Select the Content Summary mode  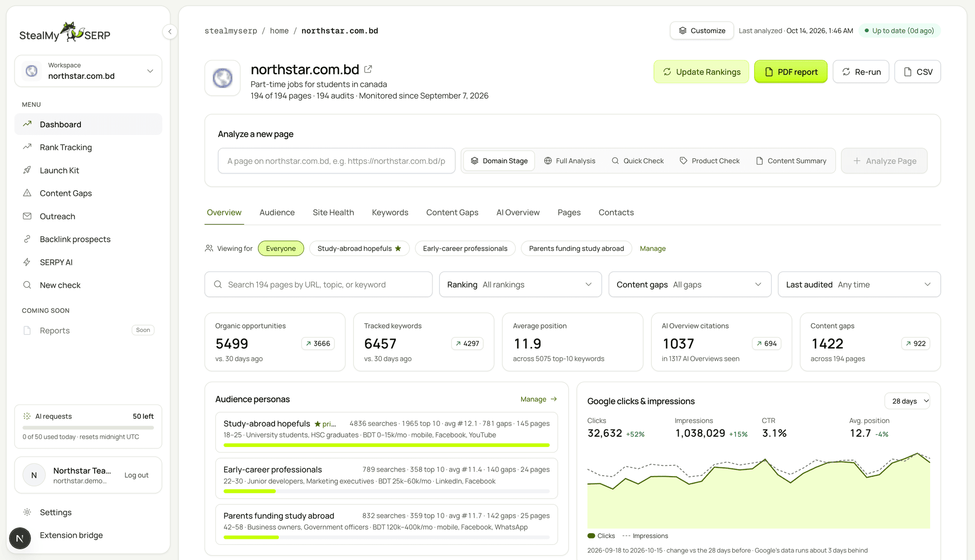coord(791,161)
